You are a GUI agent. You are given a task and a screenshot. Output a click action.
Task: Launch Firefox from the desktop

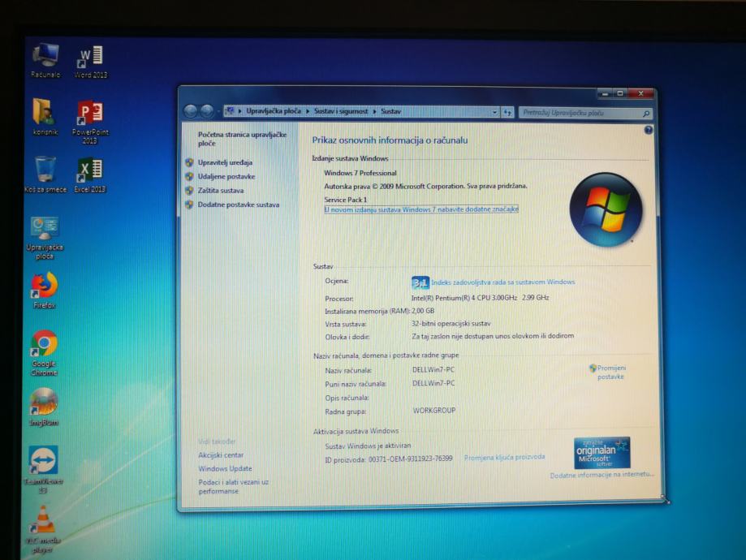(45, 291)
